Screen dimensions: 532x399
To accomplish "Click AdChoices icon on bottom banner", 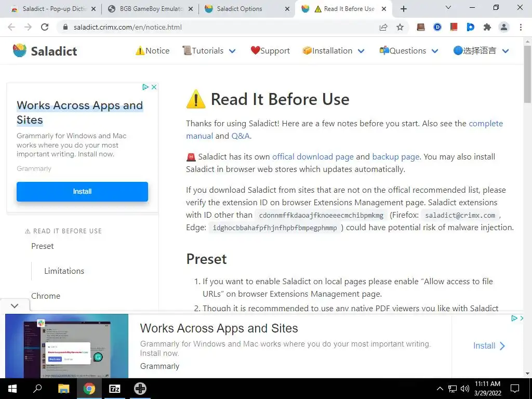I will point(514,318).
